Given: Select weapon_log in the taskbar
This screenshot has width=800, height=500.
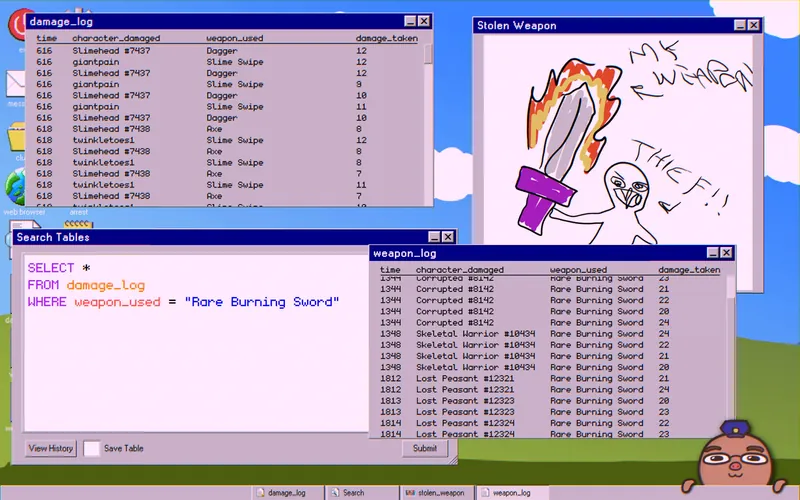Looking at the screenshot, I should 512,493.
